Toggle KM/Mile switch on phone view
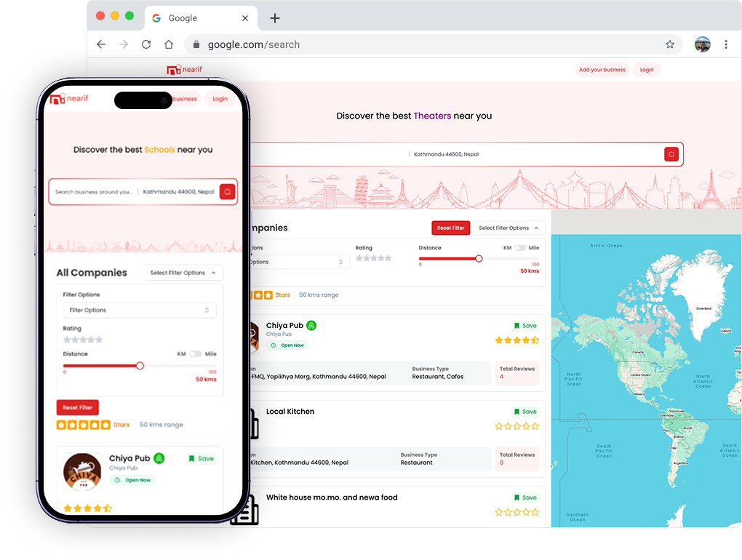 (x=195, y=354)
